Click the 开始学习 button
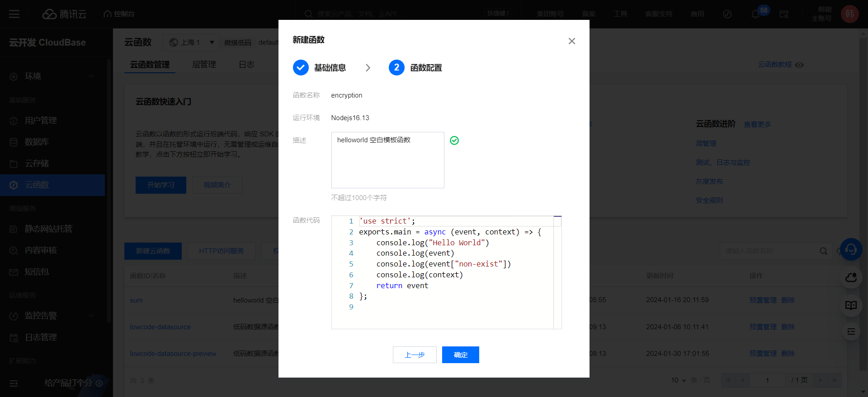868x397 pixels. [x=161, y=185]
